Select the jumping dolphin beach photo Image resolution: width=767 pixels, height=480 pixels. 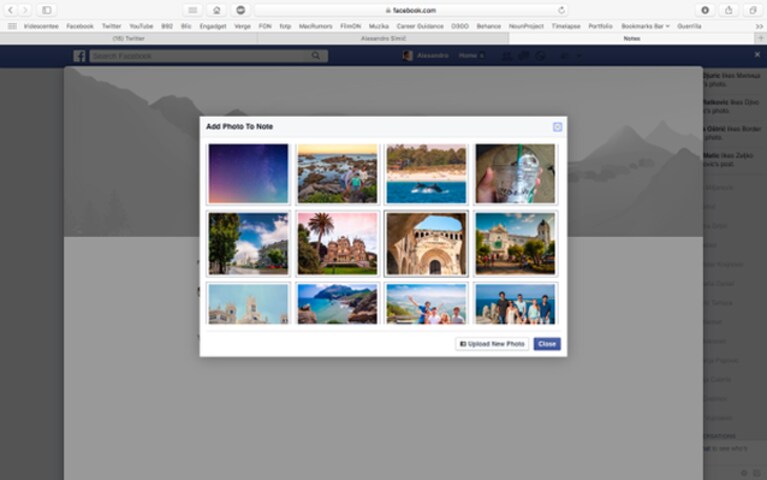pyautogui.click(x=427, y=174)
